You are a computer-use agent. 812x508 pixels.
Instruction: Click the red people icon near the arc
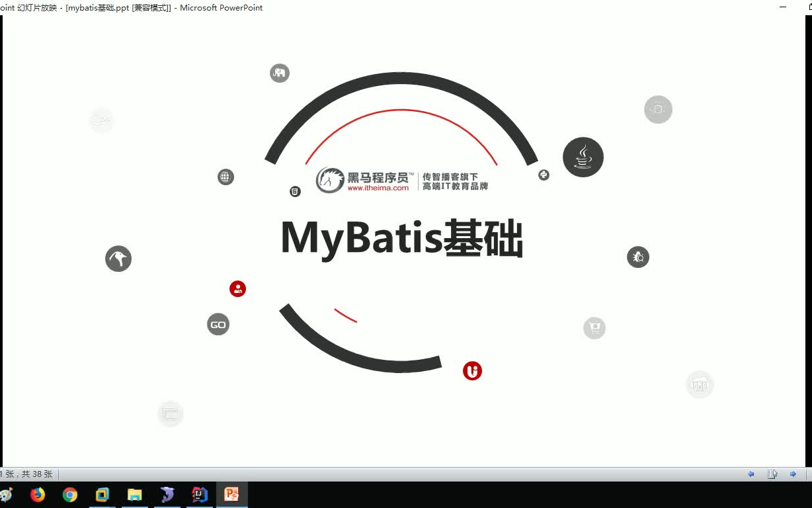coord(237,288)
